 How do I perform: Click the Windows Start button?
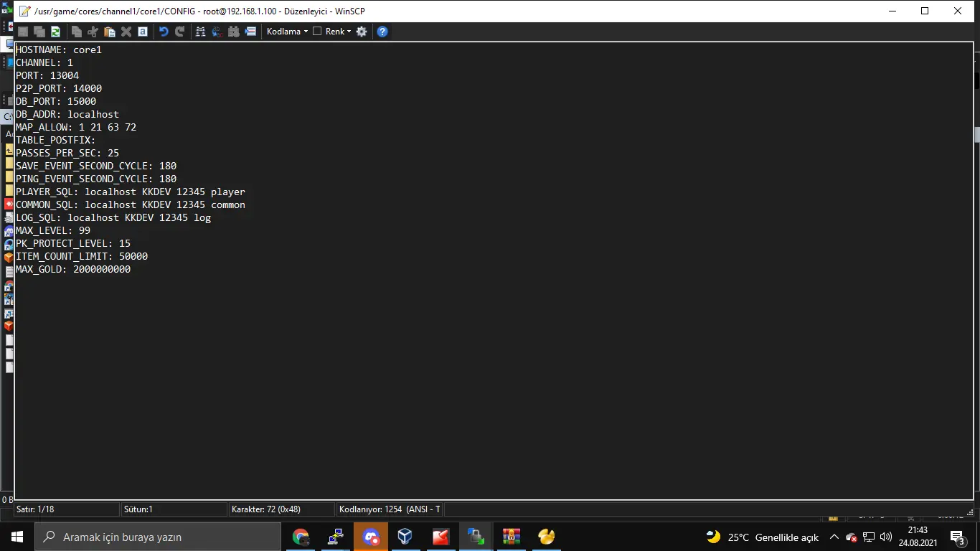click(x=17, y=537)
